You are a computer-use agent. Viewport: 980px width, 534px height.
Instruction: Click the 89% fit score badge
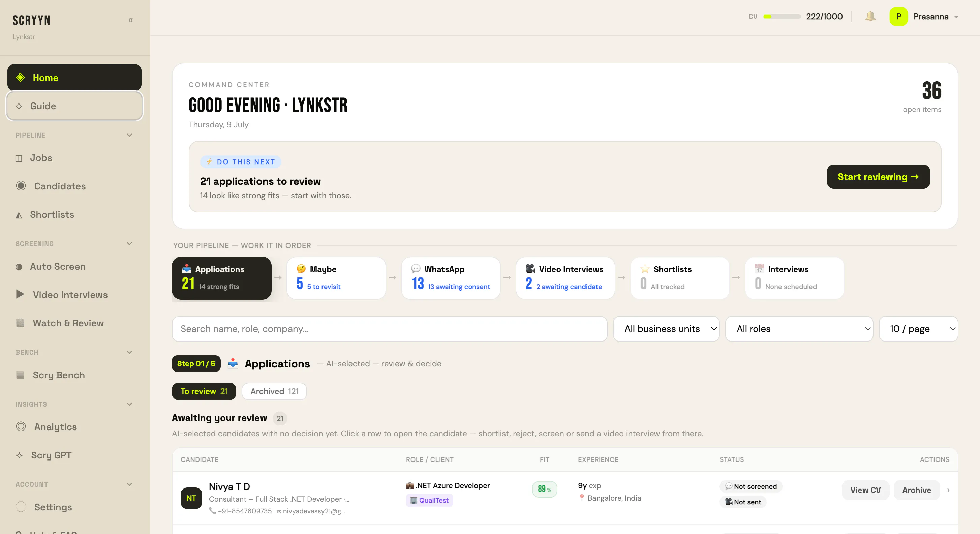coord(544,489)
